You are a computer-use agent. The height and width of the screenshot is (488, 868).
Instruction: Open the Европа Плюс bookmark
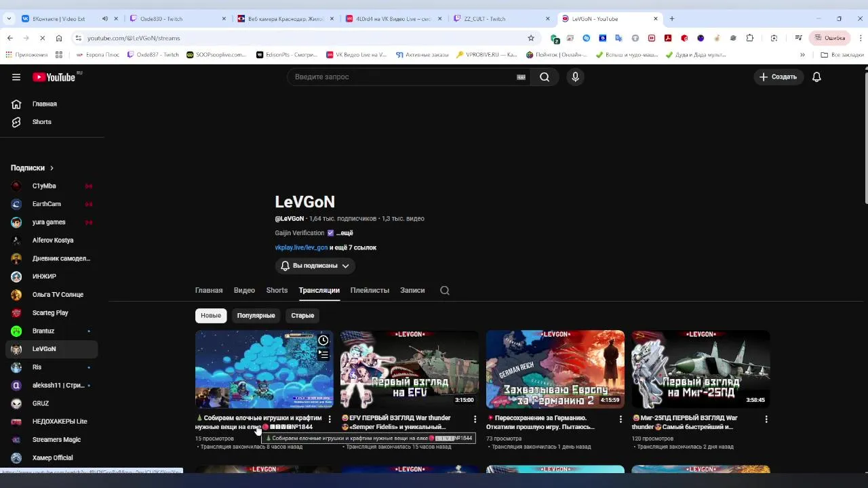click(x=98, y=55)
